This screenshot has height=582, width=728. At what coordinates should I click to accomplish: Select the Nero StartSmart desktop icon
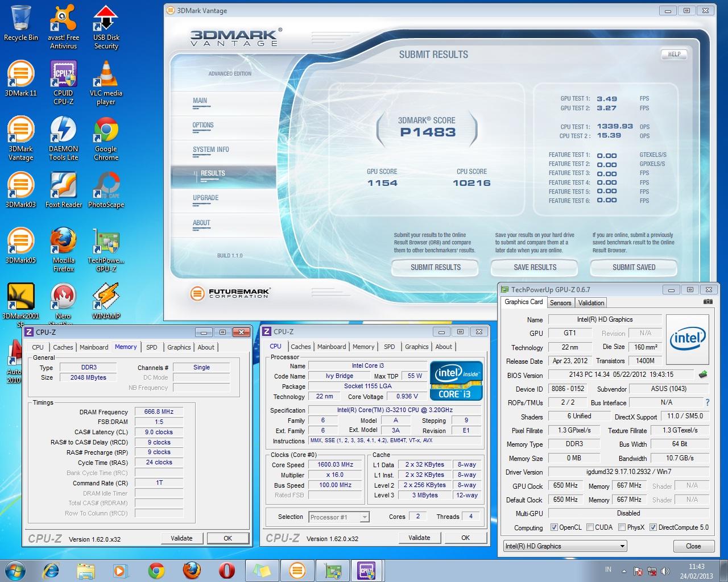pos(64,305)
